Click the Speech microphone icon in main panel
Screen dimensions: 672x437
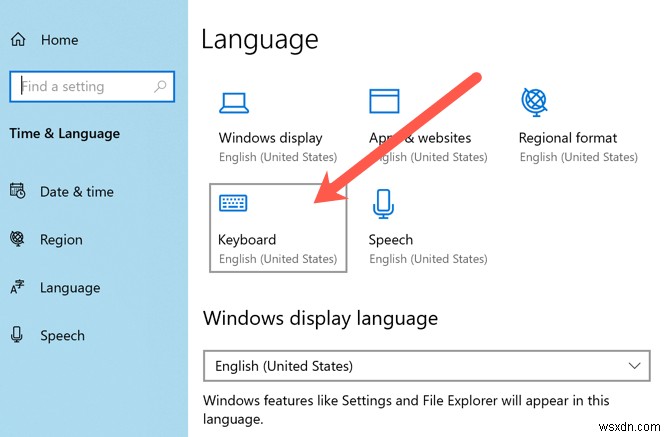[383, 204]
